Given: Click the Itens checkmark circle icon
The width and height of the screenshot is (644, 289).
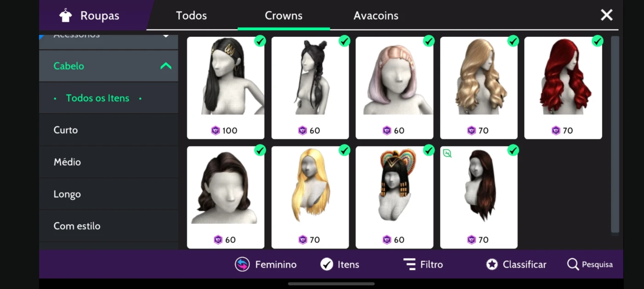Looking at the screenshot, I should pyautogui.click(x=327, y=265).
